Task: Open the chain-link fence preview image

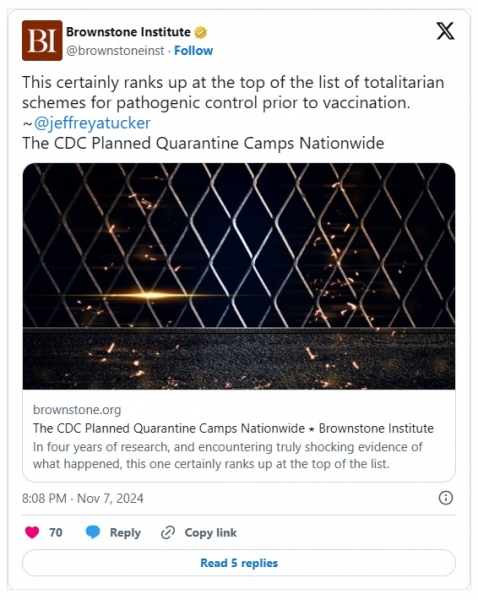Action: [239, 276]
